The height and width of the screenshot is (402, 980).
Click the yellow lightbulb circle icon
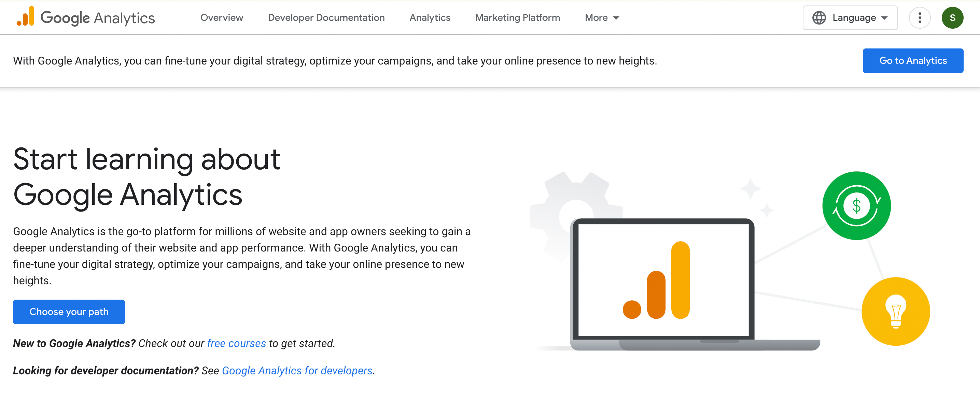pyautogui.click(x=895, y=311)
